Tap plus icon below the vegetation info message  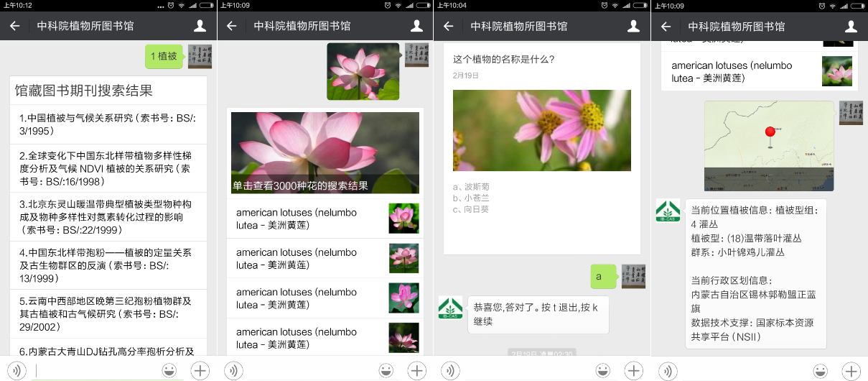click(850, 370)
